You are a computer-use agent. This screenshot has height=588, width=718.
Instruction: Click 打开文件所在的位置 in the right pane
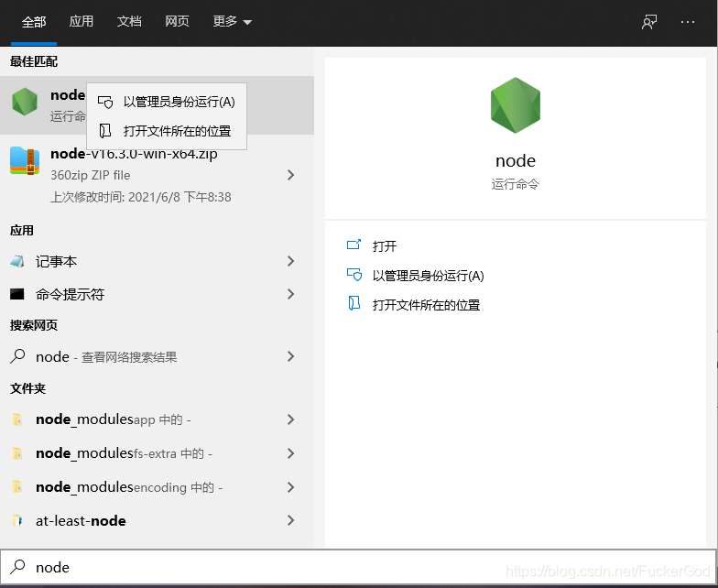pos(426,305)
